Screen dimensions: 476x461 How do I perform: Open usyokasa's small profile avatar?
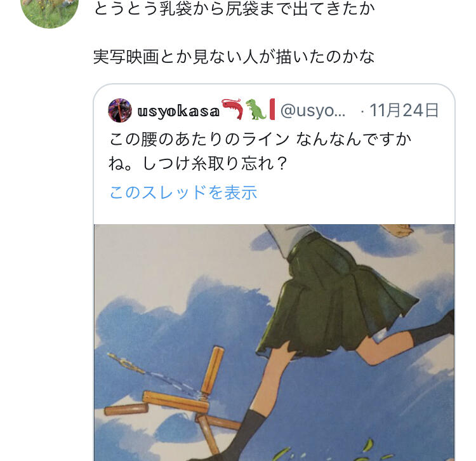point(120,110)
